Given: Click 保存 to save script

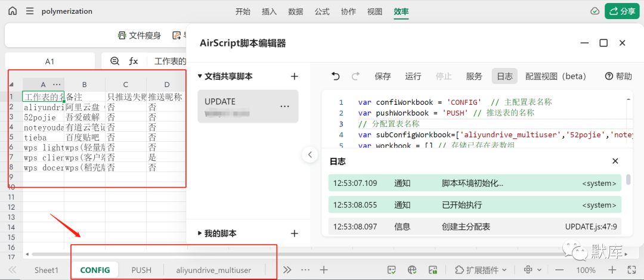Looking at the screenshot, I should click(x=383, y=76).
